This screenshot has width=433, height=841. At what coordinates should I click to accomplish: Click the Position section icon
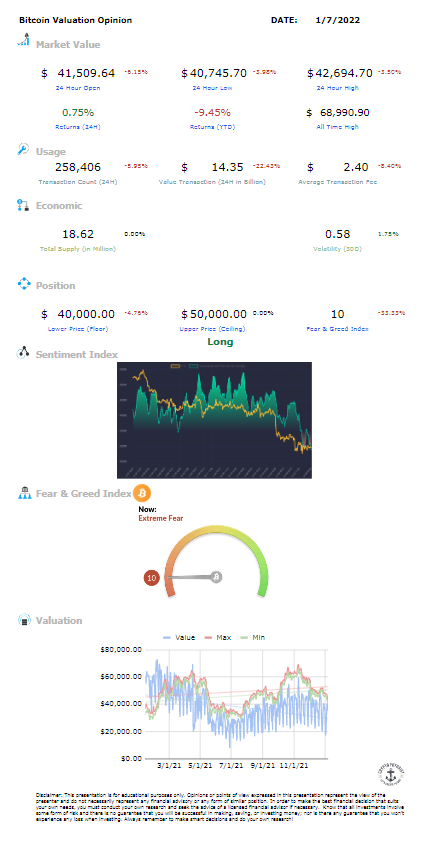[25, 284]
